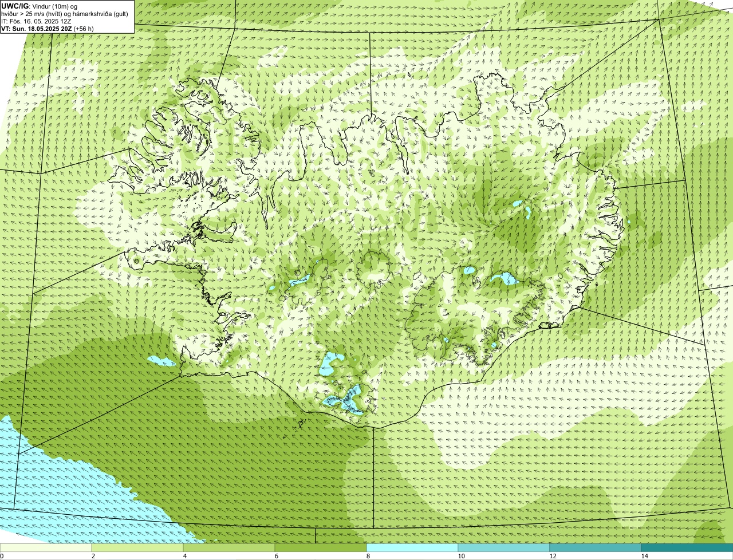
Task: Click the legend scale label "12"
Action: click(x=553, y=556)
